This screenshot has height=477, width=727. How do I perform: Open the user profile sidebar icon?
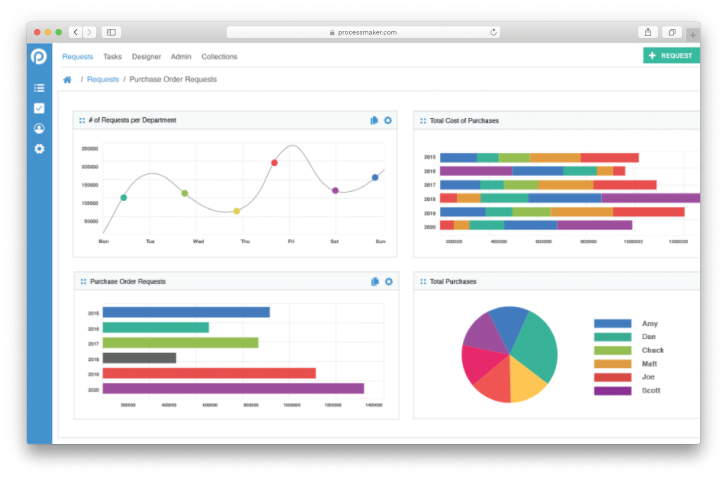pyautogui.click(x=39, y=128)
